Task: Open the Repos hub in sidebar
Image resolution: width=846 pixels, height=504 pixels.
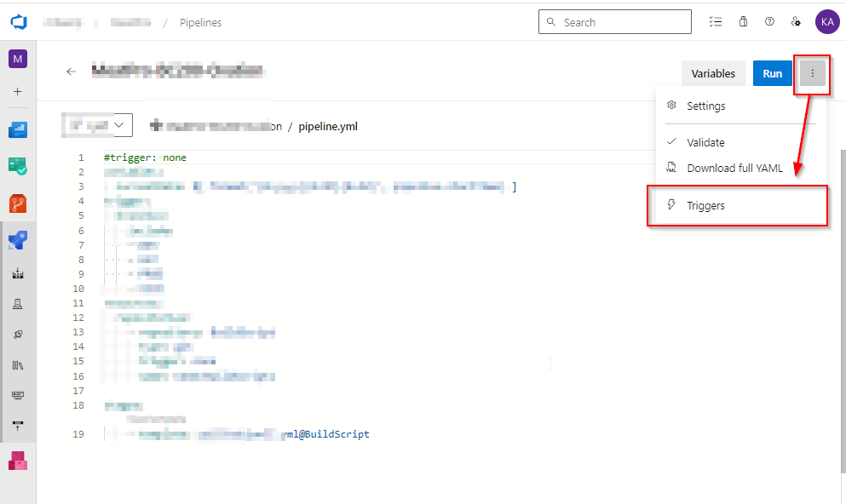Action: 18,203
